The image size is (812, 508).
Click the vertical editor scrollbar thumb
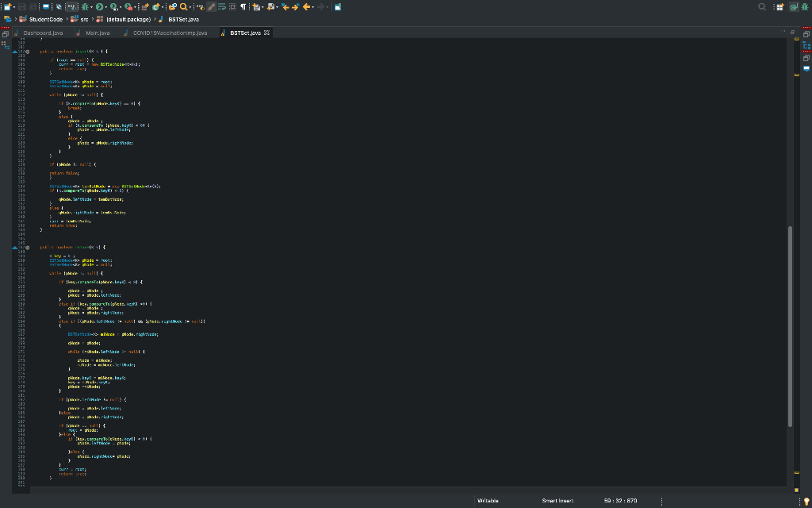point(791,326)
